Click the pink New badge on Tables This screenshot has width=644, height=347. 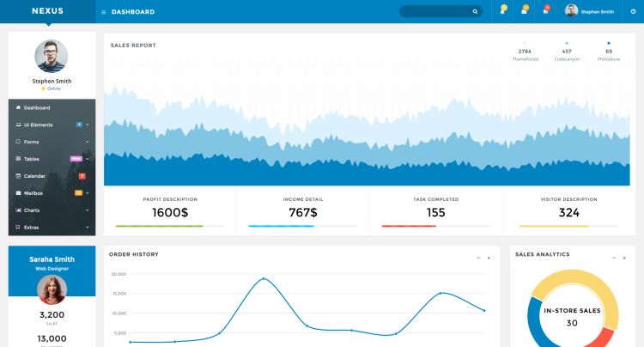76,159
